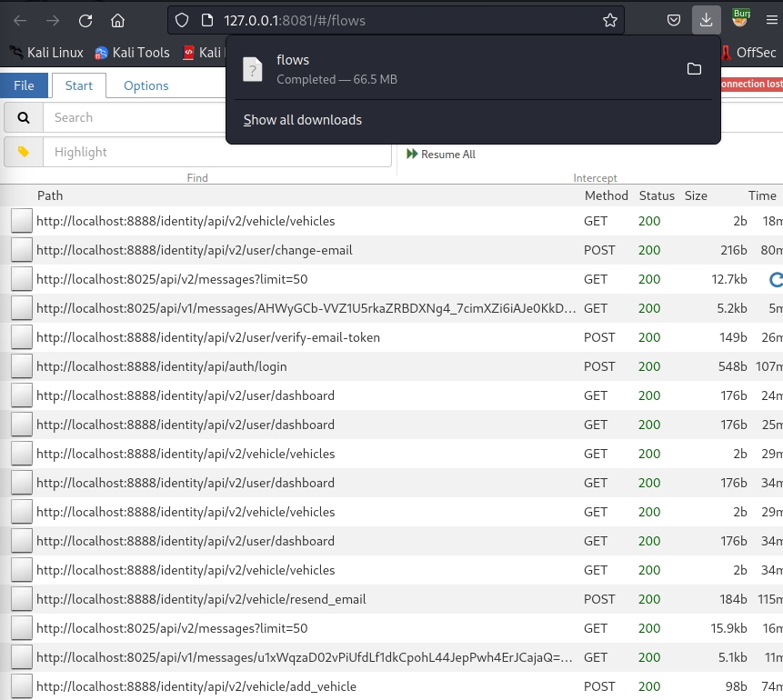Click Show all downloads

(x=303, y=120)
